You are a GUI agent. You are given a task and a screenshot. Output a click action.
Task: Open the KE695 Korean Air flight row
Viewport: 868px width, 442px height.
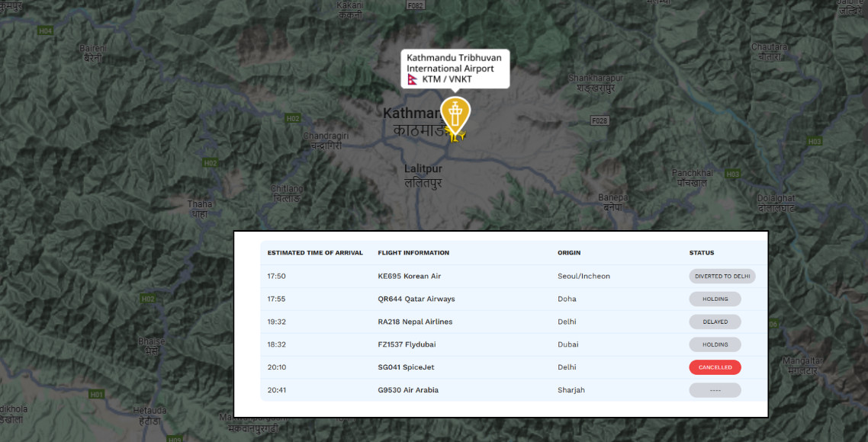[x=410, y=276]
